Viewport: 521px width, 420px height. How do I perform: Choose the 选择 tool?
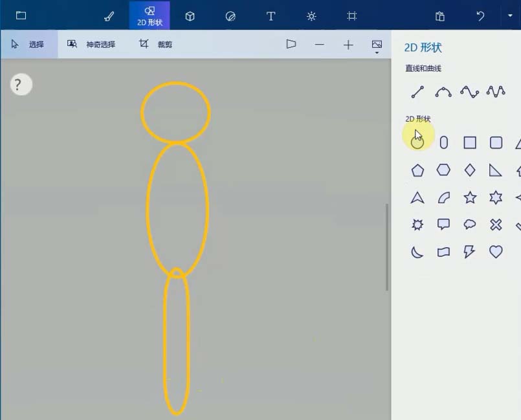(x=29, y=44)
